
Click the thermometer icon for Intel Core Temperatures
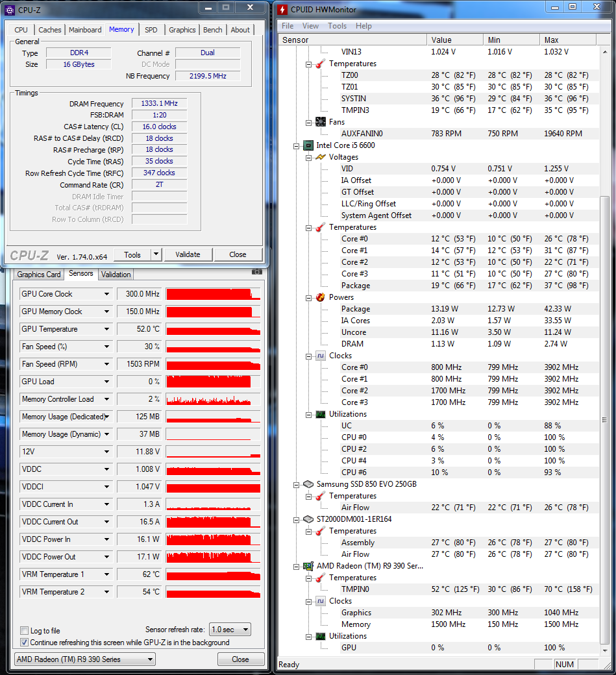tap(321, 227)
